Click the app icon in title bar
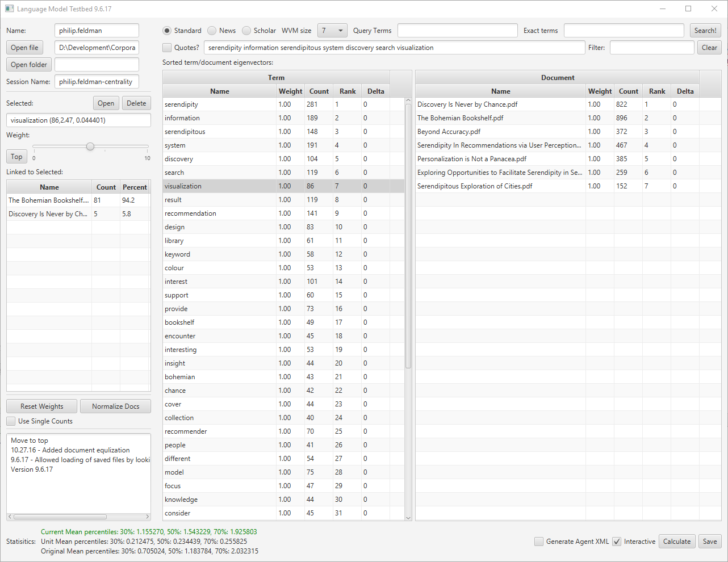 click(9, 9)
